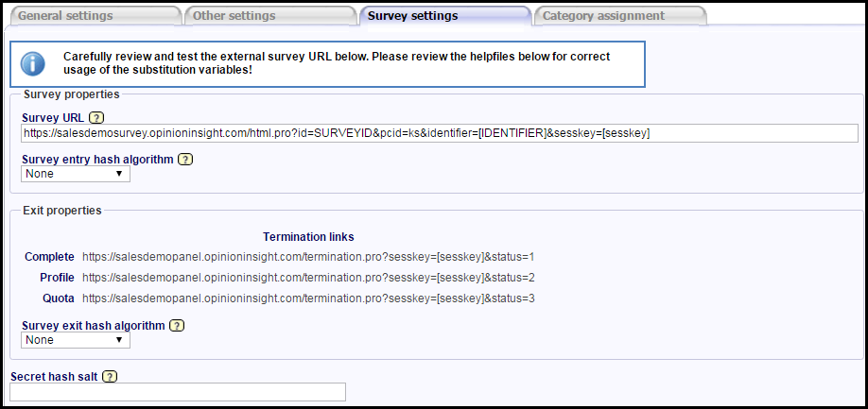The height and width of the screenshot is (409, 868).
Task: Open help for Survey entry hash algorithm
Action: [x=185, y=160]
